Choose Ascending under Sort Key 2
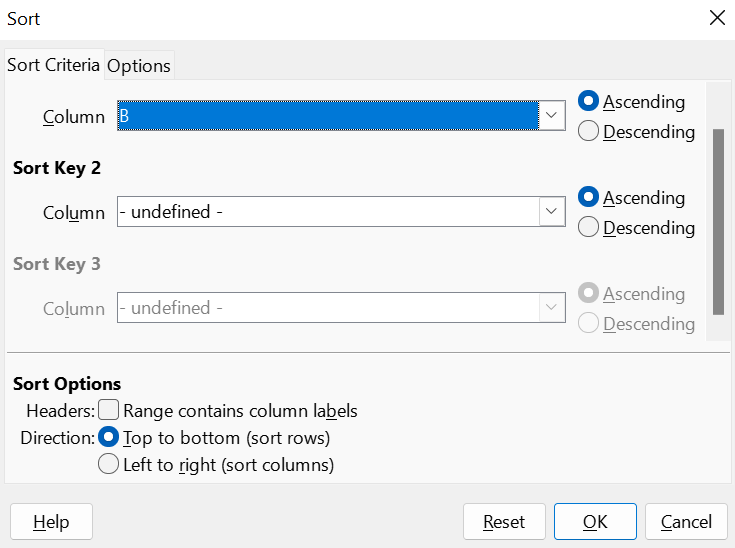Image resolution: width=735 pixels, height=548 pixels. [x=631, y=197]
